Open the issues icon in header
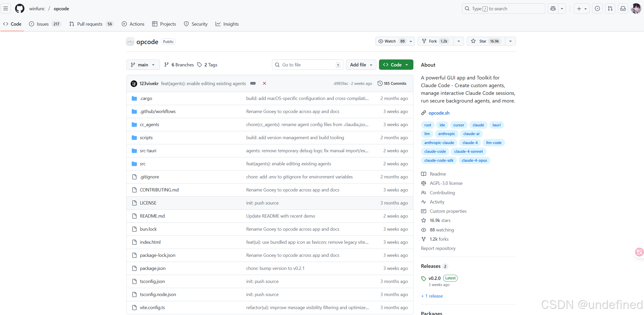Viewport: 644px width, 315px height. tap(597, 8)
